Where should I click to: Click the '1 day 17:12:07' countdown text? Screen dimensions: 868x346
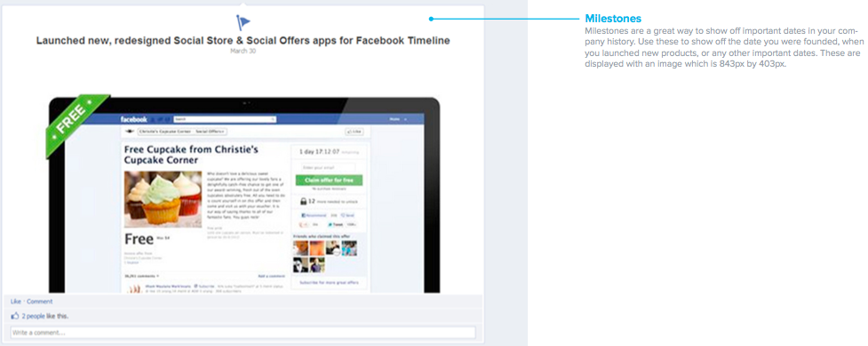pyautogui.click(x=320, y=151)
